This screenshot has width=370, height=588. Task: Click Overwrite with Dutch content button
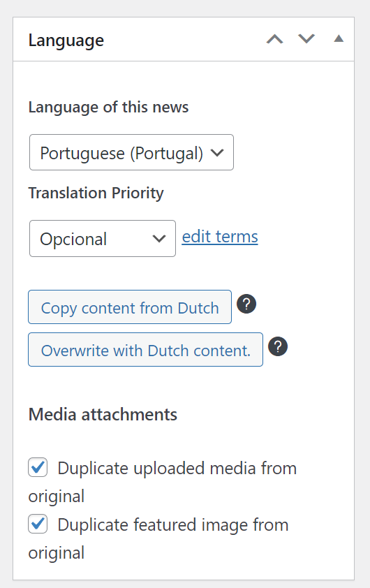point(145,349)
